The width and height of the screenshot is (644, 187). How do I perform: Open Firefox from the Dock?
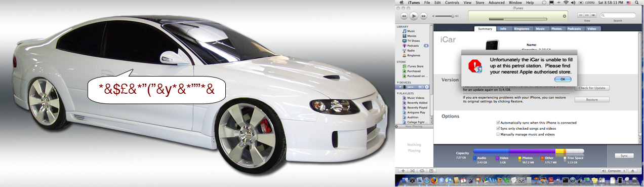pos(434,180)
